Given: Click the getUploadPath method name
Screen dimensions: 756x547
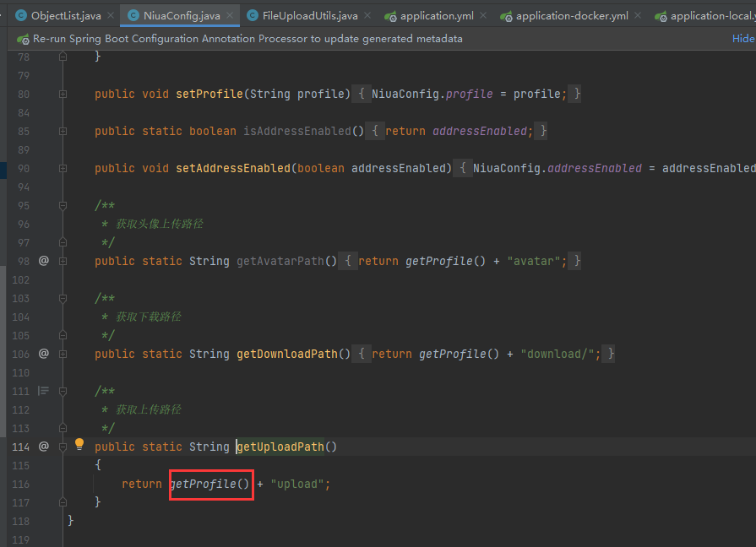Looking at the screenshot, I should (280, 447).
